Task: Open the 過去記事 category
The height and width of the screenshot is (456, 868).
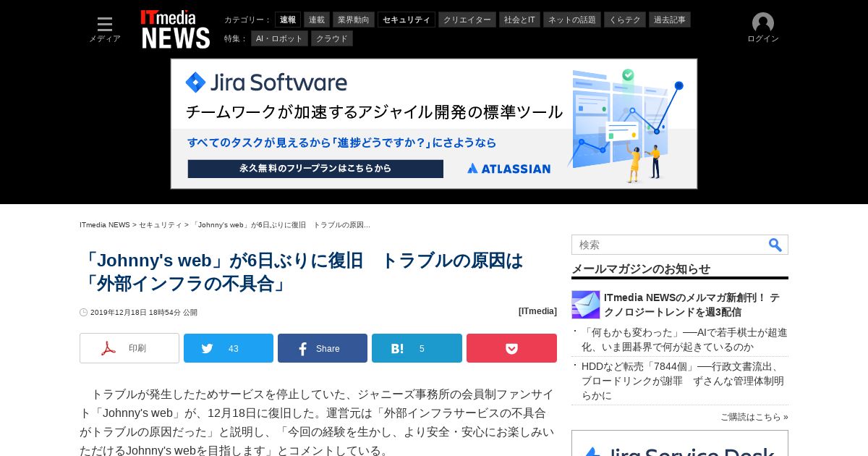Action: coord(670,20)
